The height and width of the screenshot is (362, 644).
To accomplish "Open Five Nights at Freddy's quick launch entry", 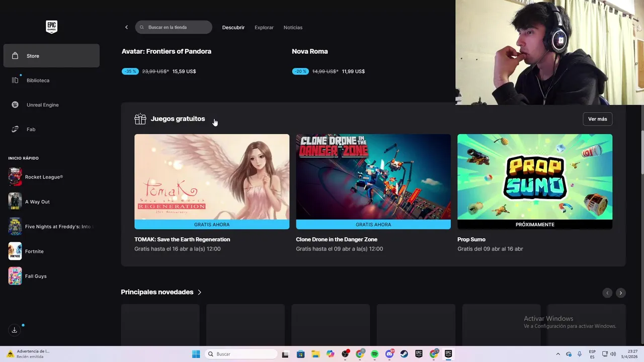I will (x=50, y=227).
